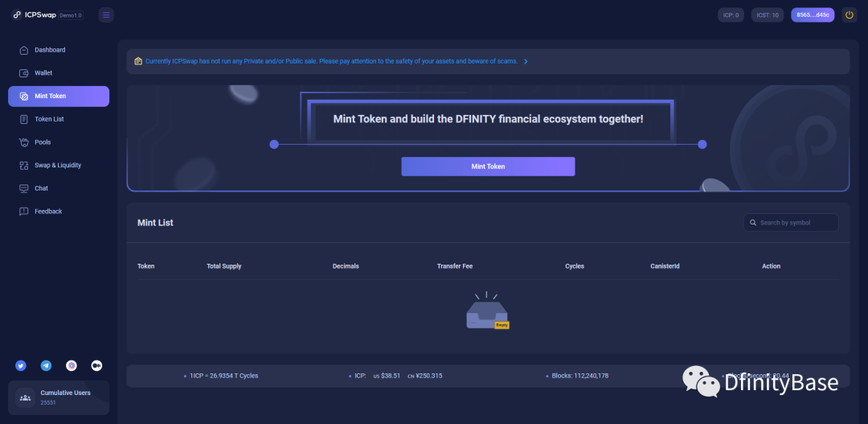The width and height of the screenshot is (868, 424).
Task: Click the Feedback icon in sidebar
Action: pos(24,212)
